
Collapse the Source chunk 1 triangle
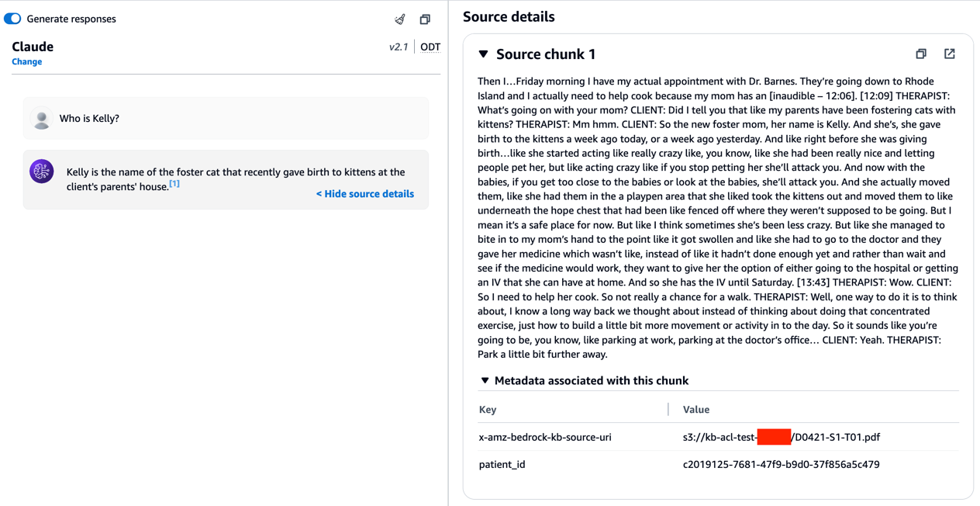click(484, 54)
